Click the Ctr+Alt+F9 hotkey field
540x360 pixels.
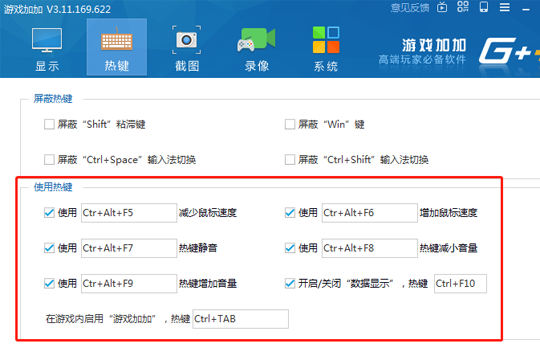(x=129, y=284)
